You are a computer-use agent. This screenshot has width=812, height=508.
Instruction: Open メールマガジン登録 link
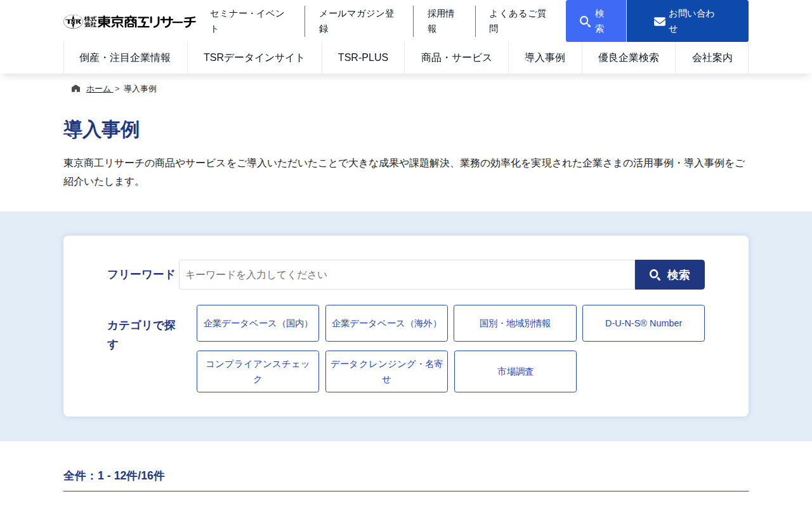pyautogui.click(x=359, y=21)
